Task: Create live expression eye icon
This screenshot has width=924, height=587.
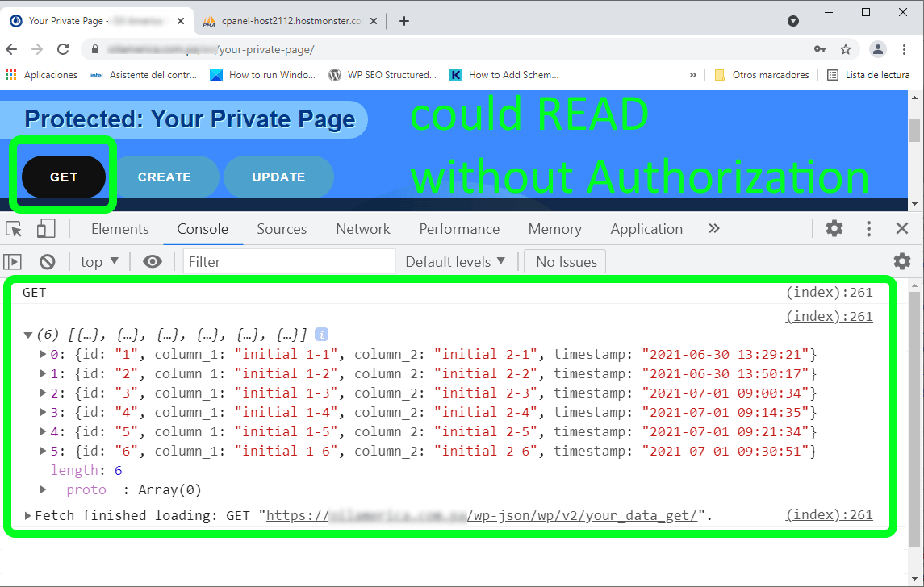Action: (x=152, y=261)
